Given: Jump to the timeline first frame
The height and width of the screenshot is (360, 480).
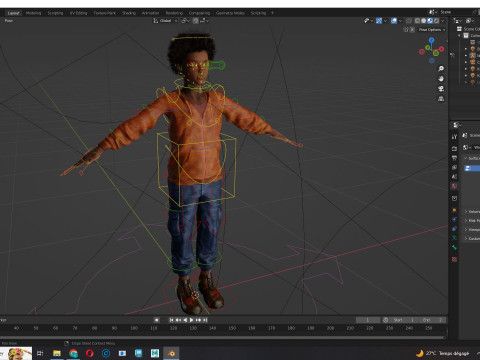Looking at the screenshot, I should click(171, 320).
